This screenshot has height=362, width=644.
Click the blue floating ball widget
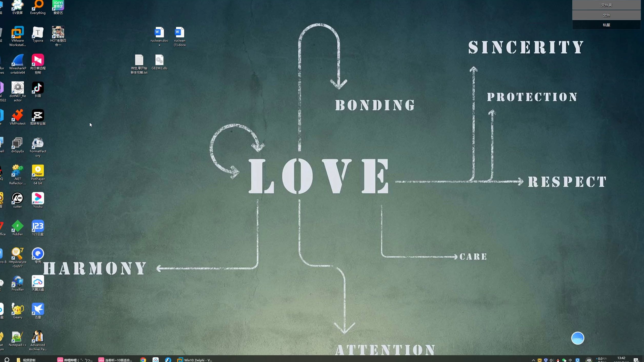click(x=577, y=338)
